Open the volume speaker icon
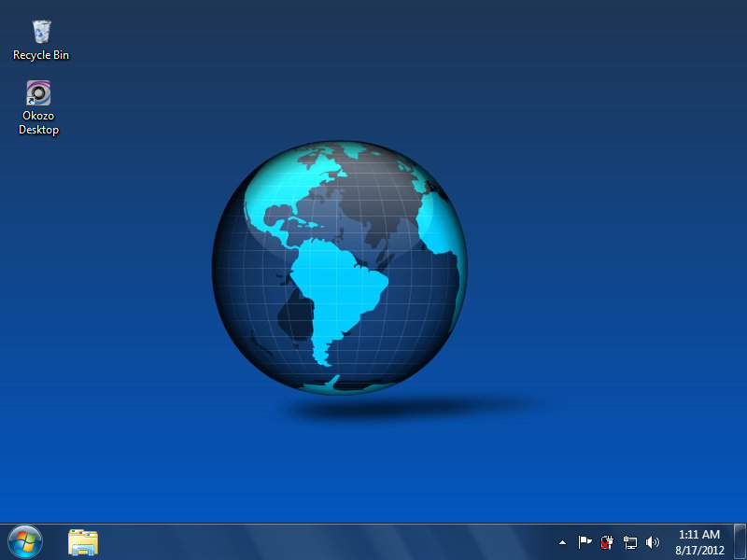This screenshot has height=560, width=747. point(652,542)
